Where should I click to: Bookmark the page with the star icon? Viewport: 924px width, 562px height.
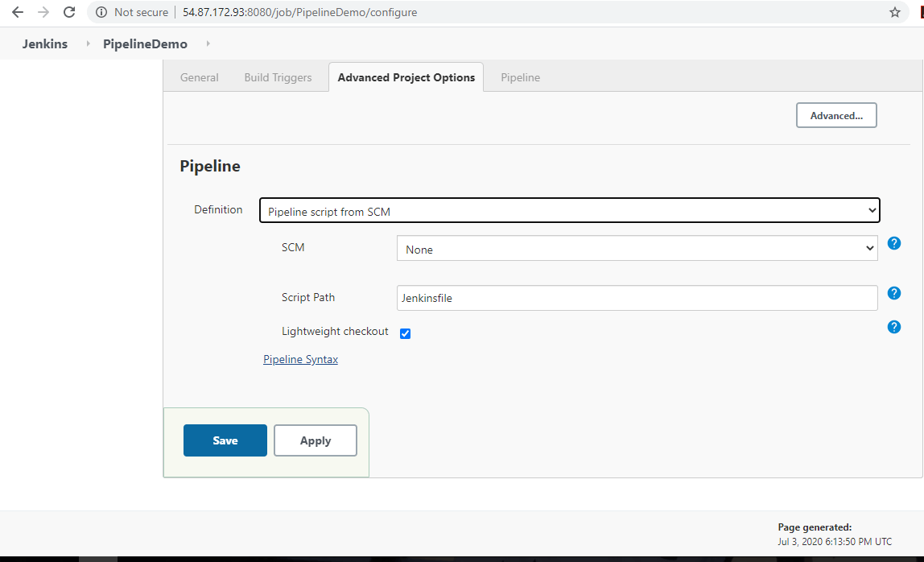(894, 12)
